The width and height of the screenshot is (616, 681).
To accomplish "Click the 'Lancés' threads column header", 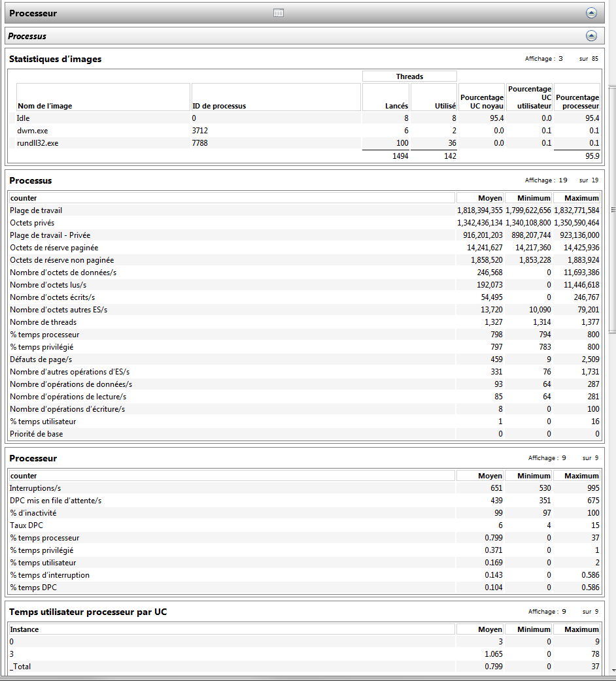I will [386, 97].
